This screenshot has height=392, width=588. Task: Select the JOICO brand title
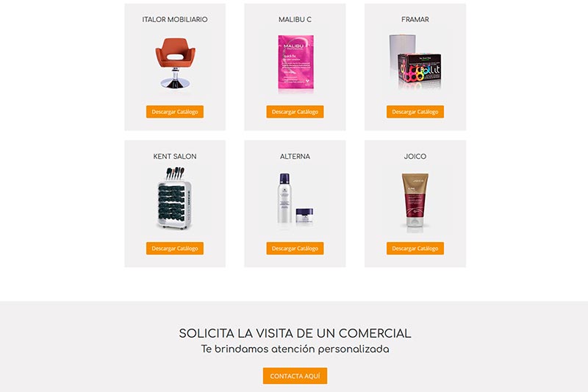click(x=415, y=157)
